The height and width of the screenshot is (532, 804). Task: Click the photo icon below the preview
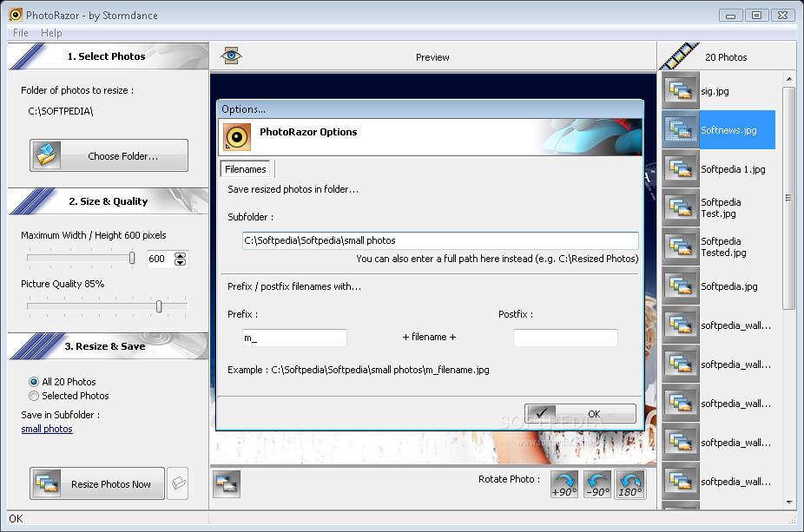[227, 484]
